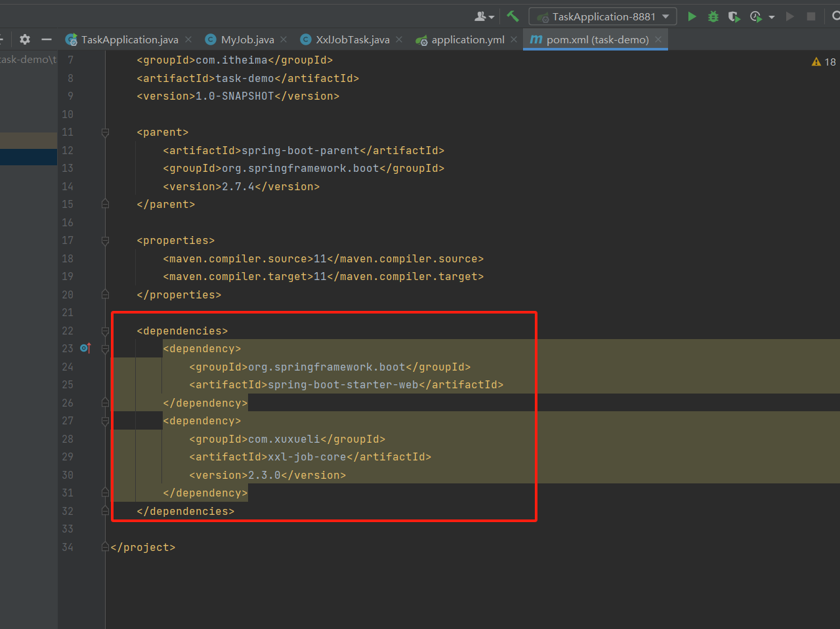The height and width of the screenshot is (629, 840).
Task: Open the IDE settings gear icon
Action: click(24, 39)
